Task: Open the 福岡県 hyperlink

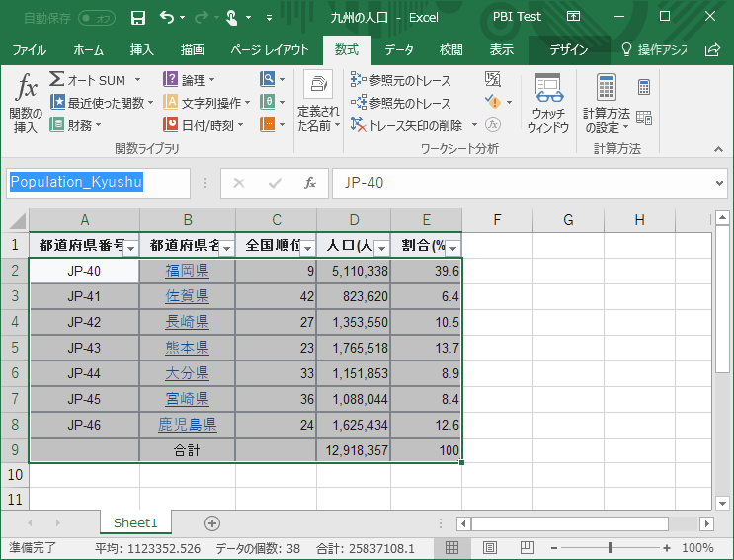Action: pos(187,271)
